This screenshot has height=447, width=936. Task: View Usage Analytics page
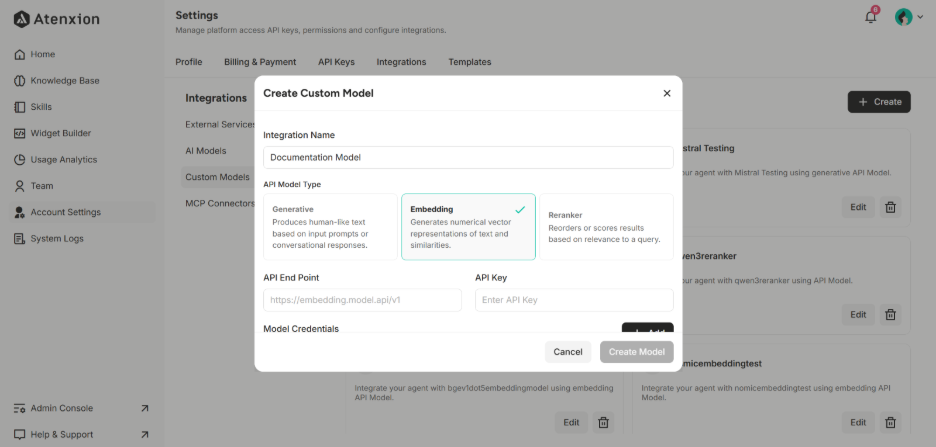pyautogui.click(x=56, y=159)
